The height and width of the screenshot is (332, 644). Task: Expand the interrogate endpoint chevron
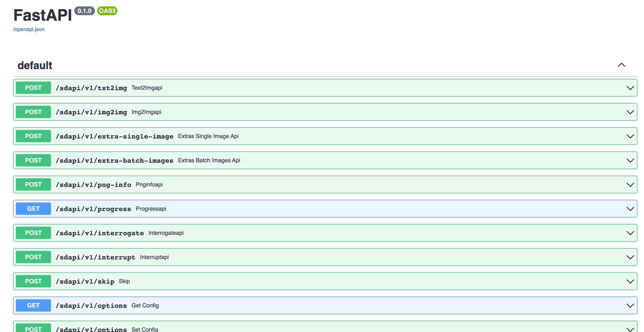pyautogui.click(x=630, y=233)
